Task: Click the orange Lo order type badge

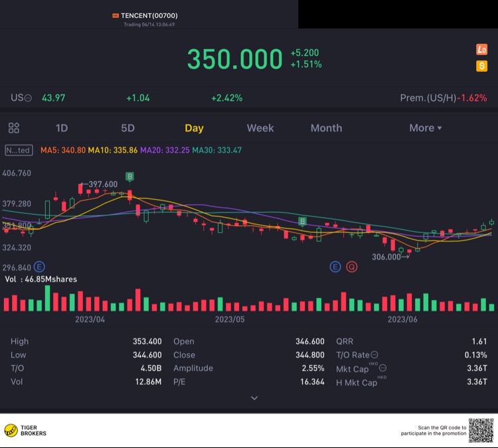Action: coord(481,50)
